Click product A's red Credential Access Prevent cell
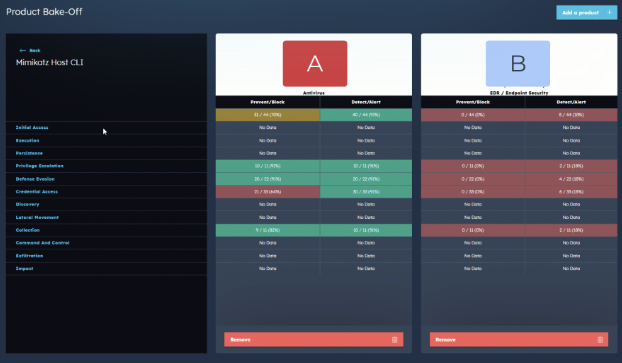Image resolution: width=622 pixels, height=363 pixels. [x=268, y=192]
